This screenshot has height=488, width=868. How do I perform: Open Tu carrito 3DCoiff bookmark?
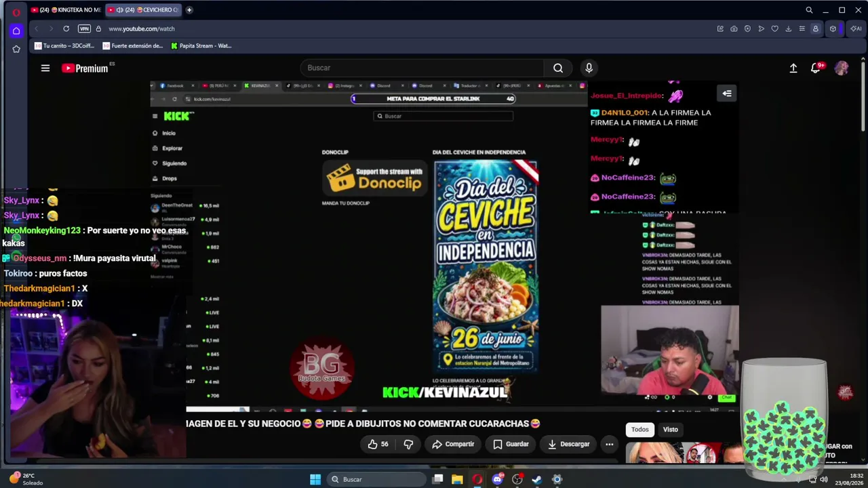pyautogui.click(x=65, y=46)
